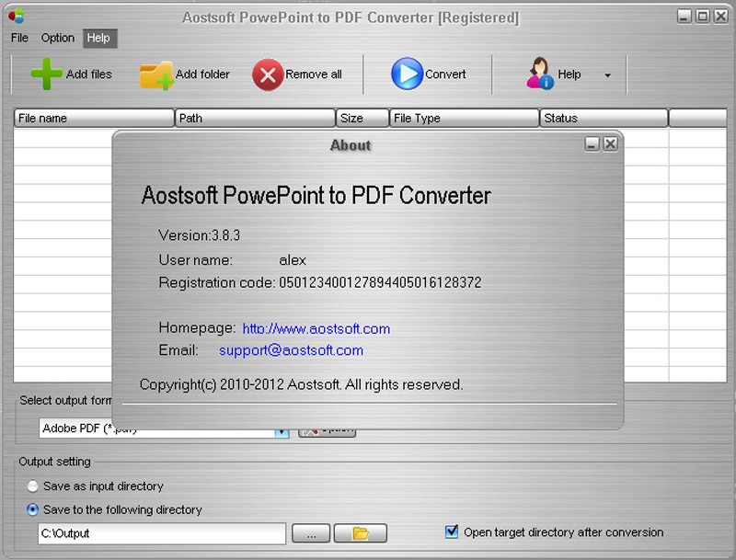Click the browse button with three dots
The width and height of the screenshot is (736, 560).
click(310, 533)
